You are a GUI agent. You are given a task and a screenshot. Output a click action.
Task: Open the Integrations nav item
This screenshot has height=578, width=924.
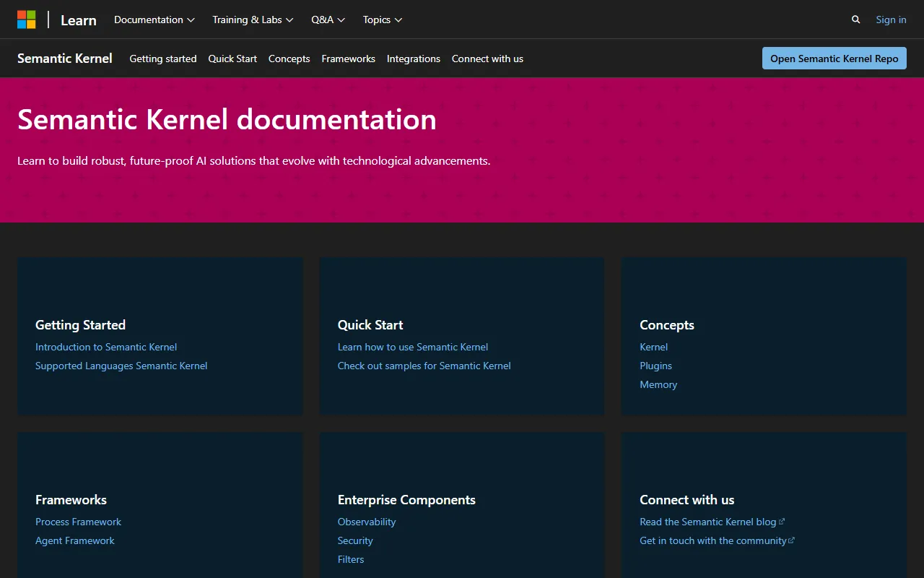(x=413, y=59)
